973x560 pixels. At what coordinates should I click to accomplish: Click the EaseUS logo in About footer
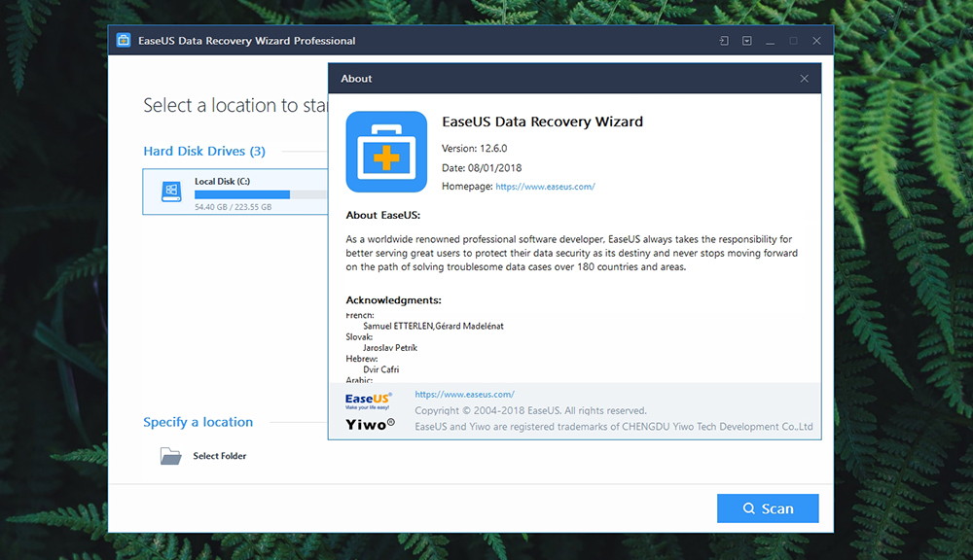pyautogui.click(x=368, y=401)
